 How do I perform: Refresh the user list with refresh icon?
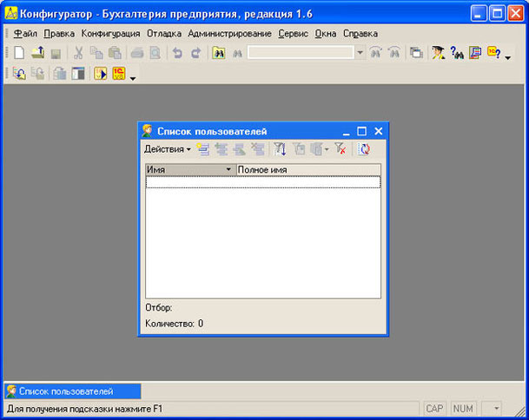pyautogui.click(x=364, y=149)
